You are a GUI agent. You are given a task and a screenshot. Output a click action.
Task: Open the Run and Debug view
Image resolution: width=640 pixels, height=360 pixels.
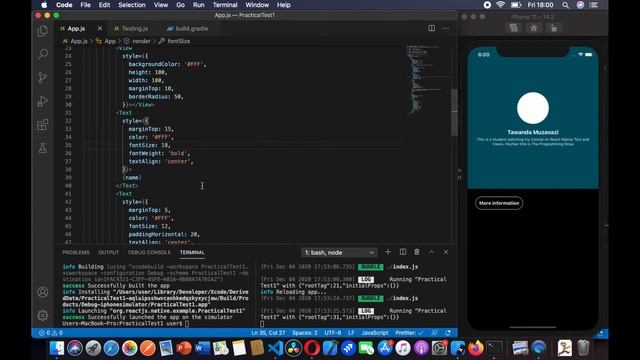tap(42, 101)
